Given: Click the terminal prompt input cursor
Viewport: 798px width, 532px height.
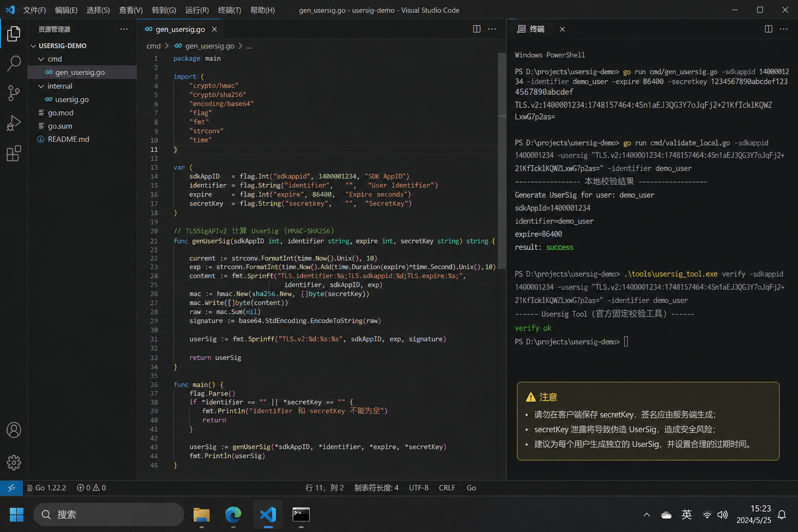Looking at the screenshot, I should (x=626, y=341).
